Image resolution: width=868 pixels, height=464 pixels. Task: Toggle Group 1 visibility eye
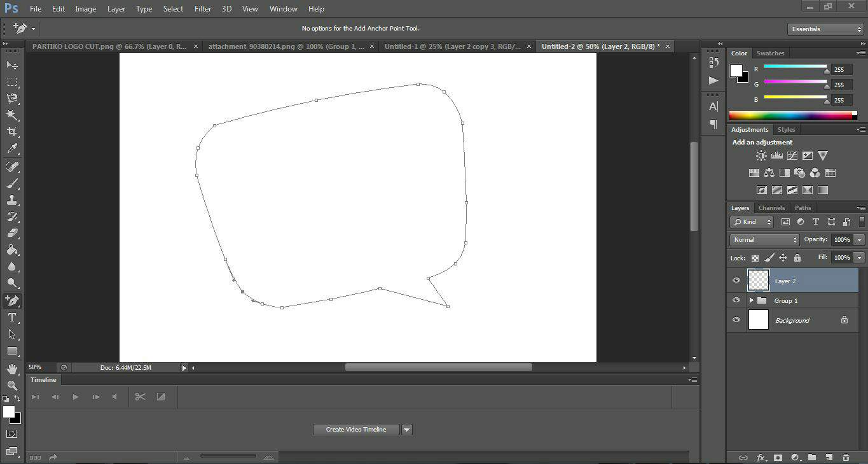(736, 300)
